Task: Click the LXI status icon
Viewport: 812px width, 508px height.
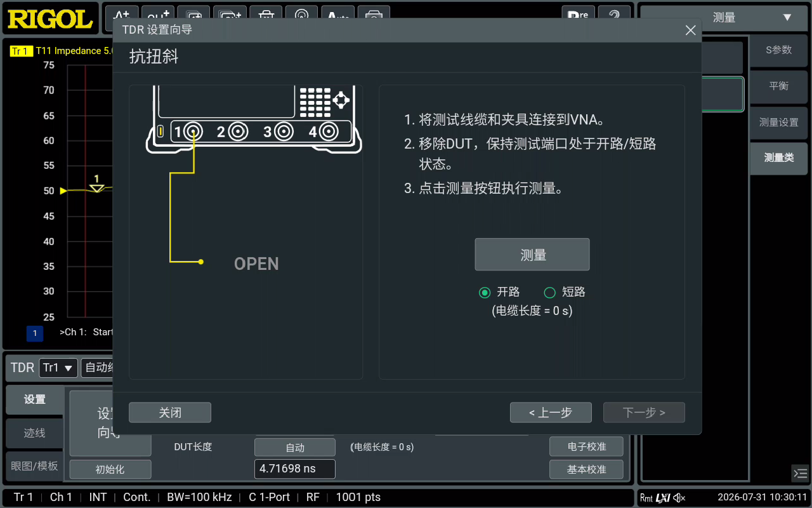Action: pos(663,498)
